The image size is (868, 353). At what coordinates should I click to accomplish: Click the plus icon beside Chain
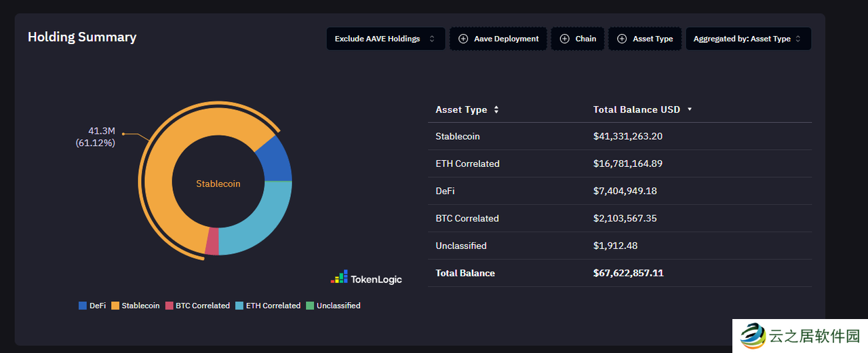(x=564, y=39)
